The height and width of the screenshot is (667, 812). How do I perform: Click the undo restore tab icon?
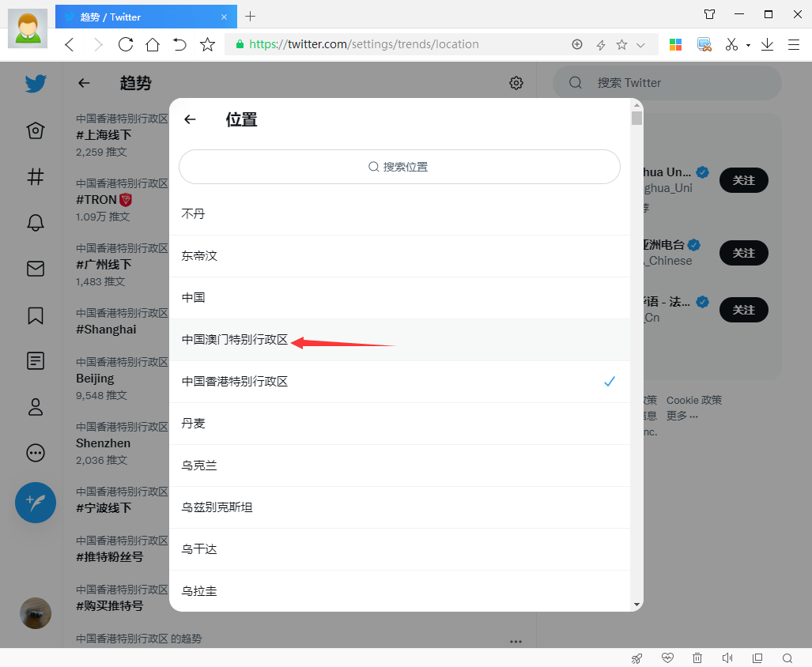[x=179, y=44]
